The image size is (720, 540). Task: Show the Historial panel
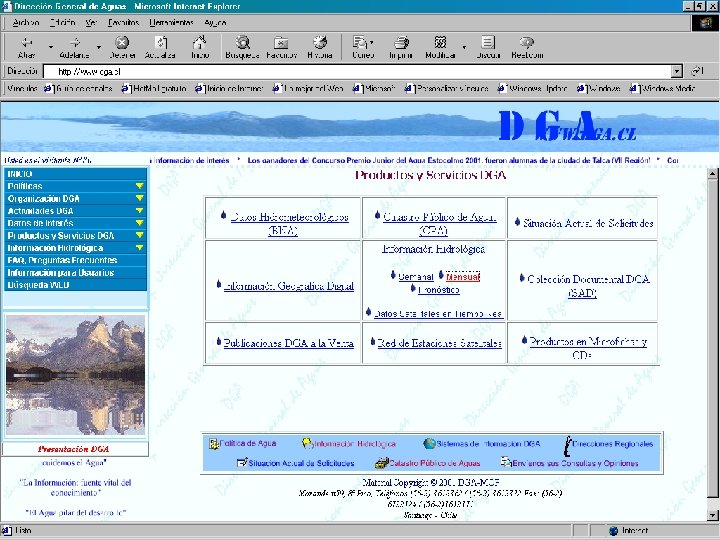[320, 47]
